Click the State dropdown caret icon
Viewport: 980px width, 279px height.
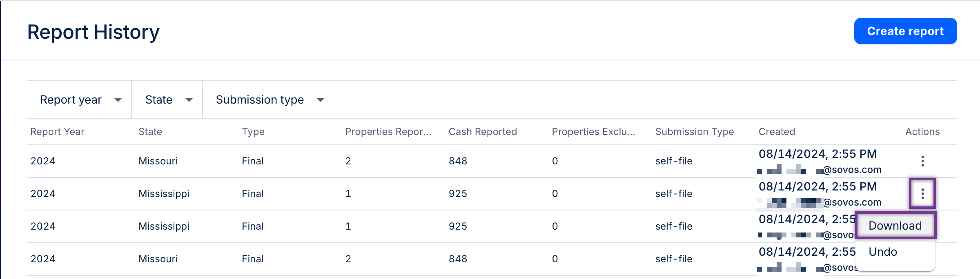click(189, 100)
